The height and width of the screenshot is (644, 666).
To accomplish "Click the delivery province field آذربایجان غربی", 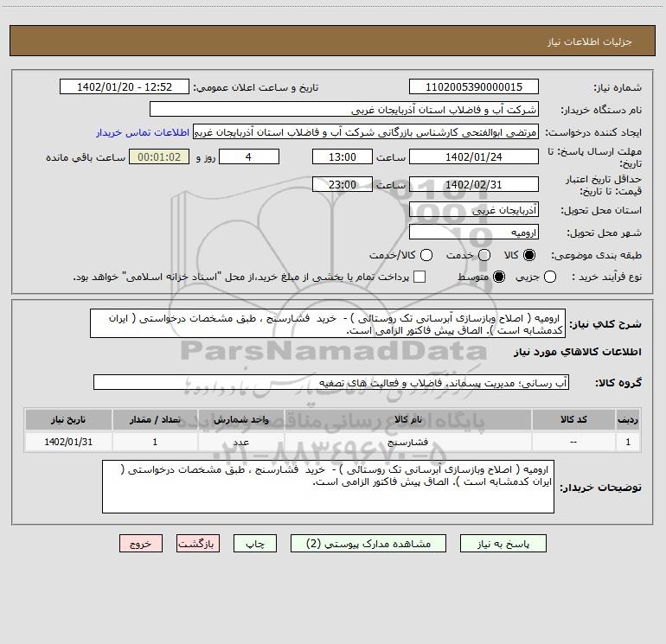I will click(x=474, y=210).
